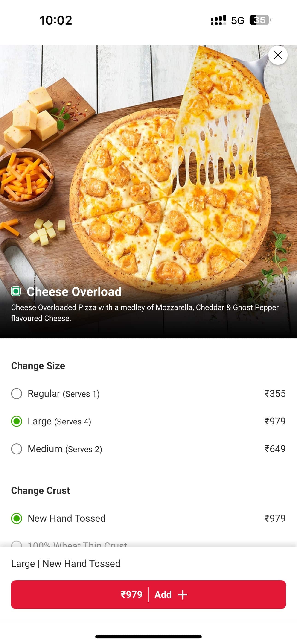Tap the Large | New Hand Tossed summary

[x=66, y=563]
